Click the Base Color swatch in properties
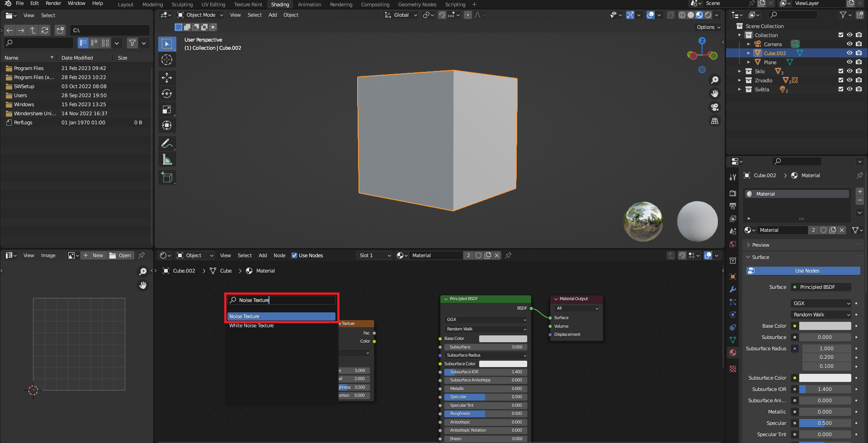Screen dimensions: 868x443 [825, 326]
